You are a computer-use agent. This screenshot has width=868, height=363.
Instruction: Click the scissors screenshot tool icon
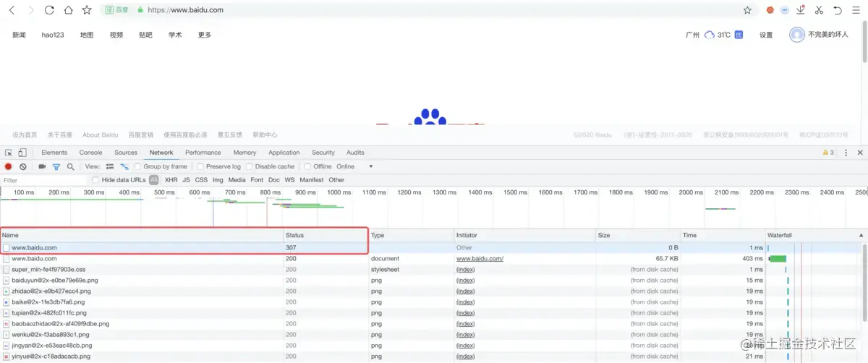tap(819, 10)
